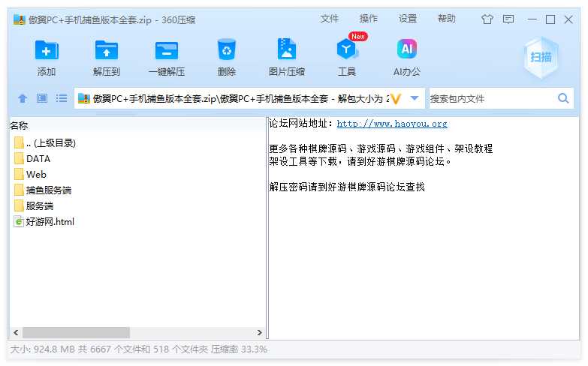Image resolution: width=588 pixels, height=366 pixels.
Task: Click the 一键解压 one-click extract icon
Action: pyautogui.click(x=167, y=50)
